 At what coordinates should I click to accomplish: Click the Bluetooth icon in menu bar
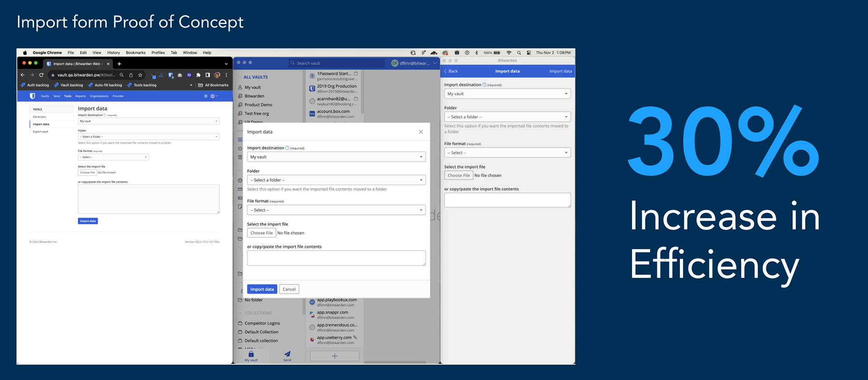[x=476, y=52]
